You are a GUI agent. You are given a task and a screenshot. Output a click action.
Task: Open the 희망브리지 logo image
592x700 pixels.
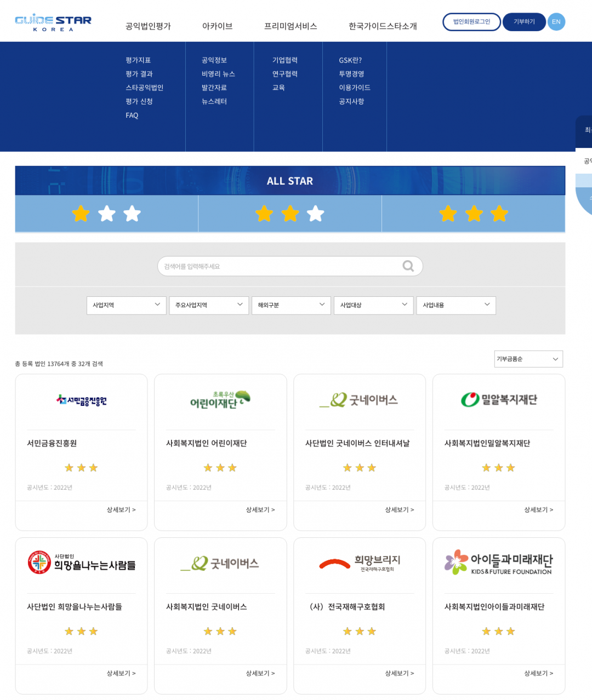(x=360, y=563)
